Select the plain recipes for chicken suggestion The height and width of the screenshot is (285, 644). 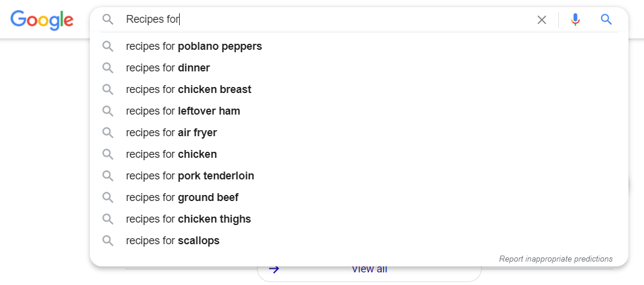[359, 154]
